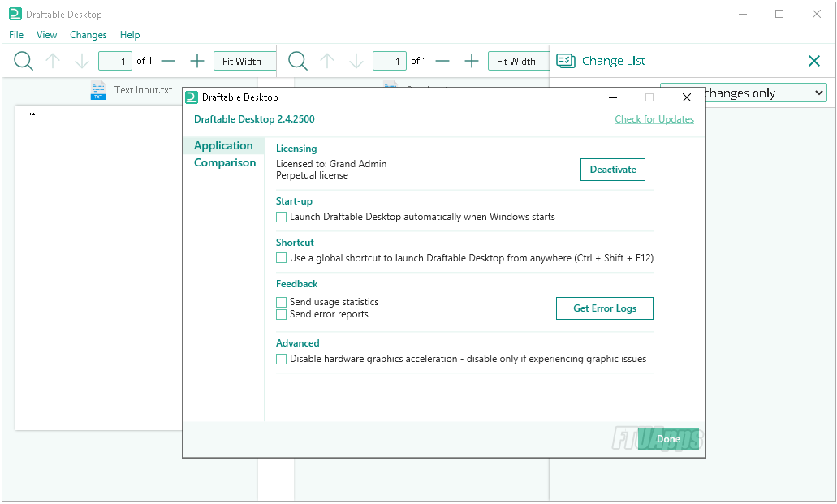Click the Check for Updates link
This screenshot has width=837, height=504.
(654, 119)
